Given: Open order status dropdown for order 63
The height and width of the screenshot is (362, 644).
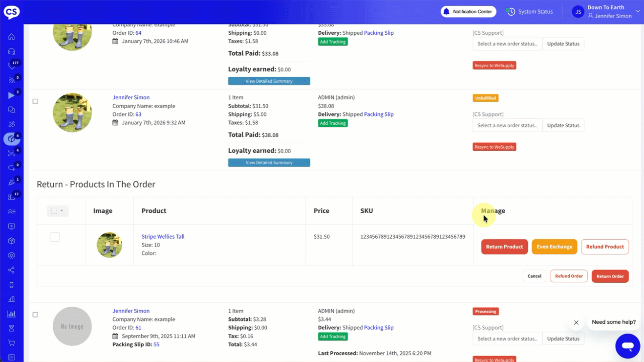Looking at the screenshot, I should pyautogui.click(x=507, y=125).
